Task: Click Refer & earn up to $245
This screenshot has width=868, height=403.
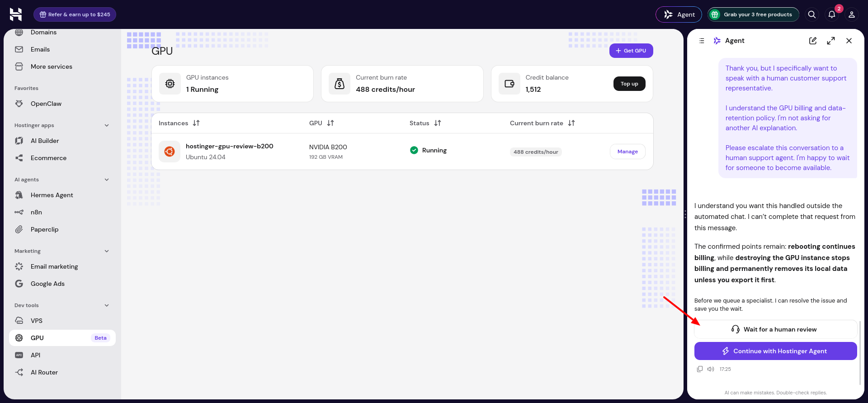Action: coord(75,14)
